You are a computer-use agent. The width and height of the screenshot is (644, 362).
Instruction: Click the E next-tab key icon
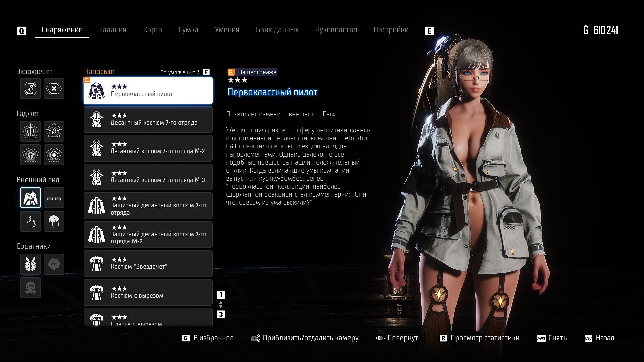pos(429,31)
